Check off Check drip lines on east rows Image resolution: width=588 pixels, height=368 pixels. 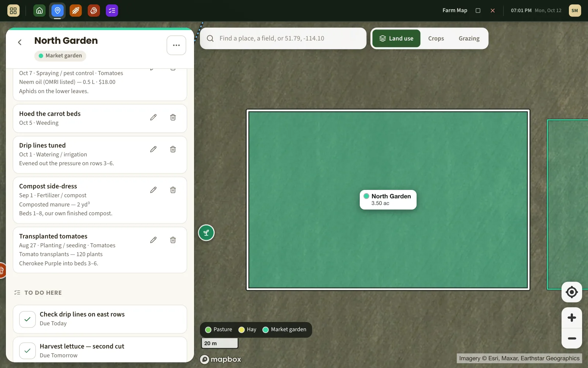coord(27,319)
